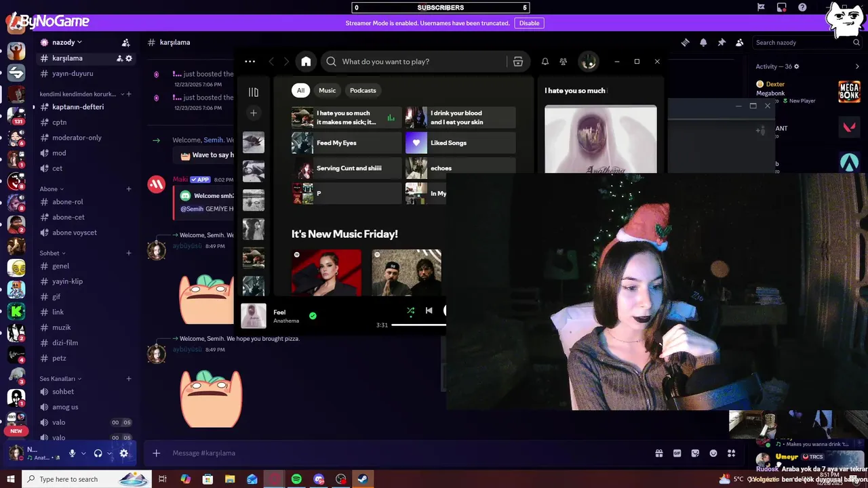Open Spotify from the Windows taskbar
868x488 pixels.
coord(296,479)
